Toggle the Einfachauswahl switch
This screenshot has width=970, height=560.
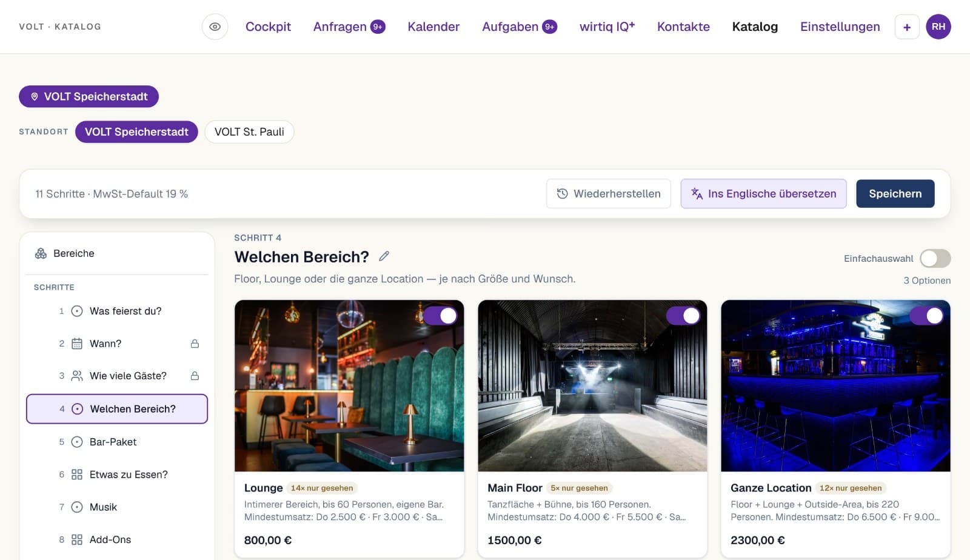(x=935, y=259)
